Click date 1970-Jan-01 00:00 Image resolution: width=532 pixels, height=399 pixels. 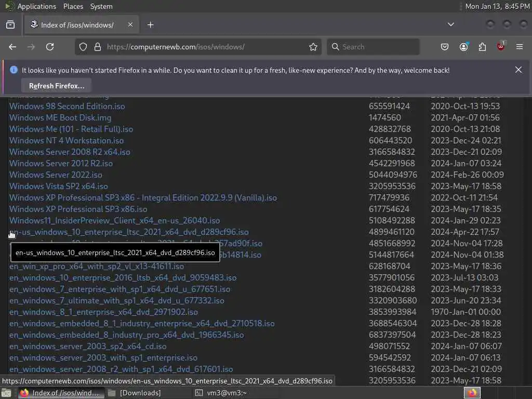pyautogui.click(x=466, y=312)
